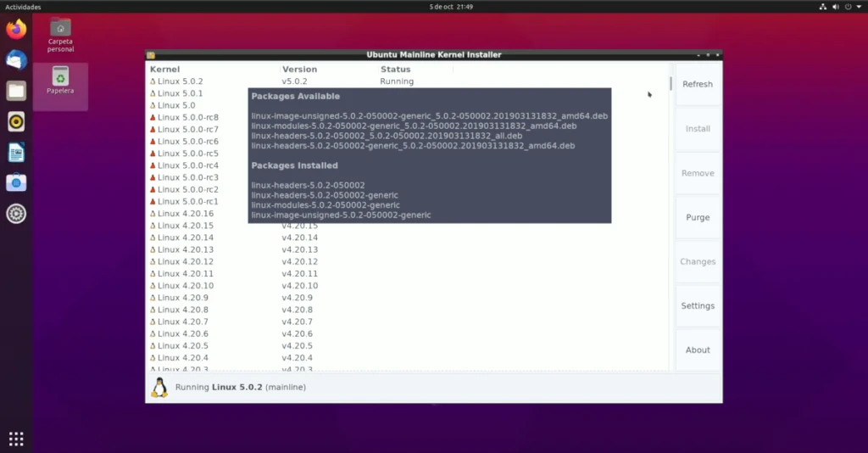Launch Thunderbird mail from the dock
This screenshot has width=868, height=453.
(16, 60)
